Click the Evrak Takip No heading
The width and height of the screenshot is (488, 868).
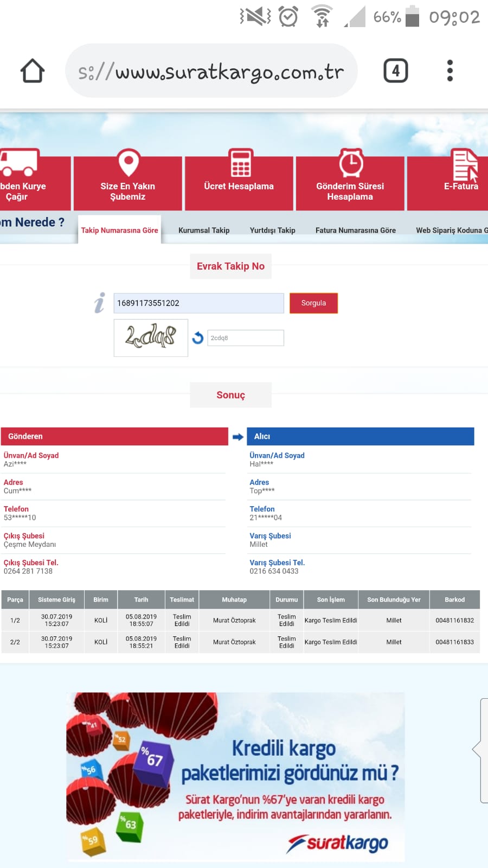pos(230,266)
